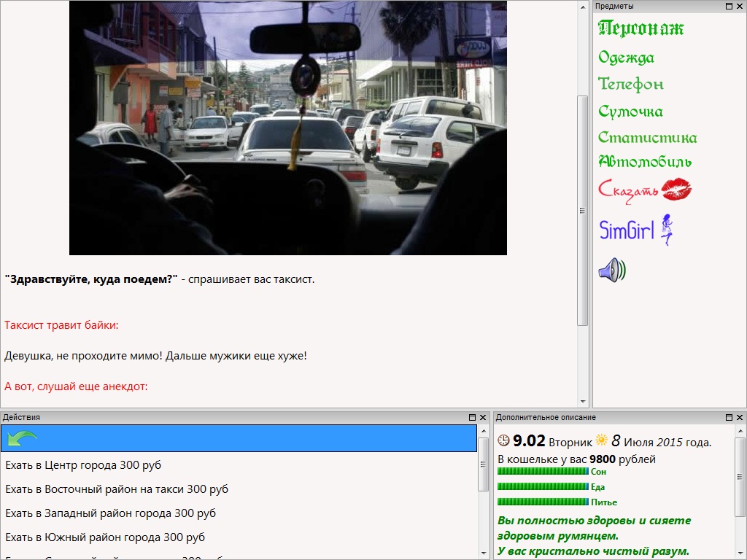Toggle sound with the speaker icon
This screenshot has height=560, width=747.
[x=611, y=271]
